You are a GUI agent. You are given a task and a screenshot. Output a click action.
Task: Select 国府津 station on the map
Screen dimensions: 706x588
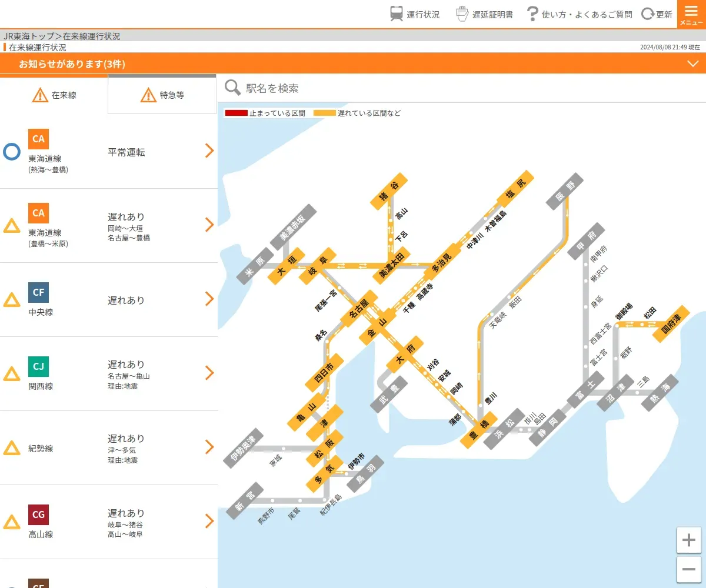(x=672, y=323)
